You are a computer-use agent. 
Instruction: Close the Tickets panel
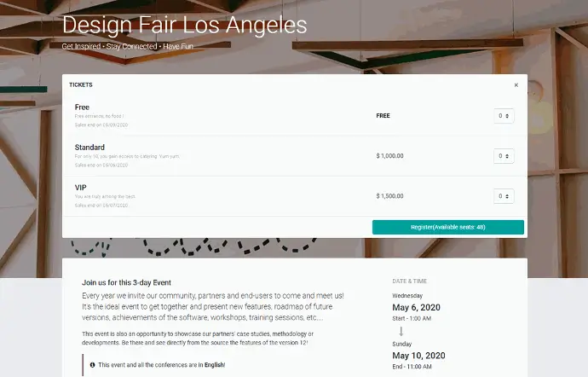click(516, 85)
